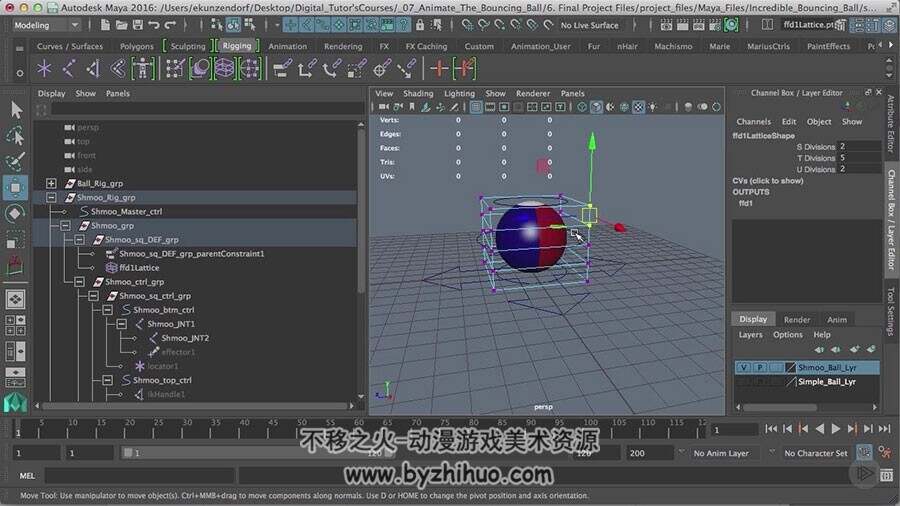
Task: Toggle P playback box on Shmoo_Ball_Lyr
Action: click(x=760, y=367)
